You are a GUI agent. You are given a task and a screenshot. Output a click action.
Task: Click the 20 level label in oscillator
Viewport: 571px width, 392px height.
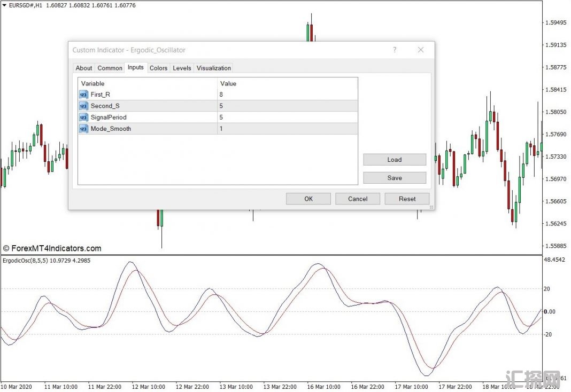(x=546, y=289)
